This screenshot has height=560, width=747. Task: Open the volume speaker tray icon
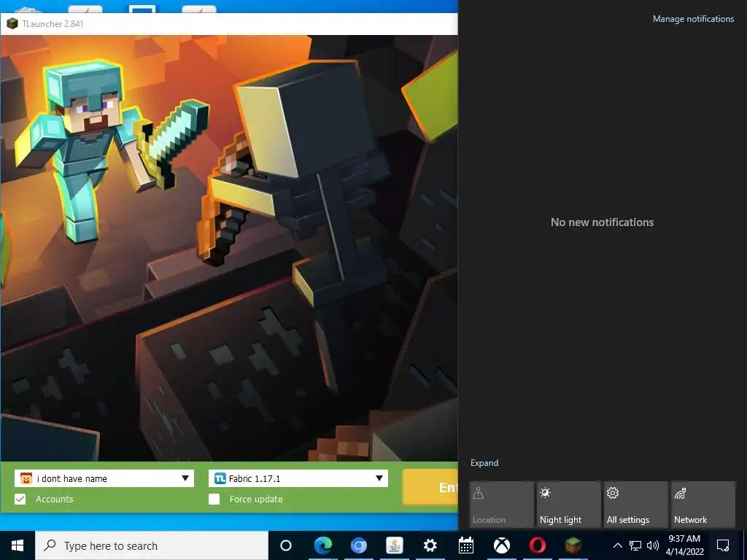click(x=653, y=545)
